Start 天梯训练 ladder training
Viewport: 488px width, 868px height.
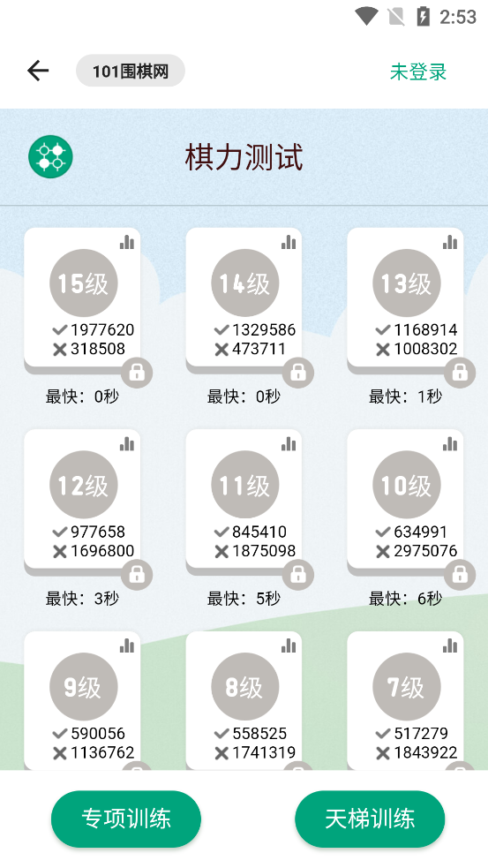tap(370, 819)
